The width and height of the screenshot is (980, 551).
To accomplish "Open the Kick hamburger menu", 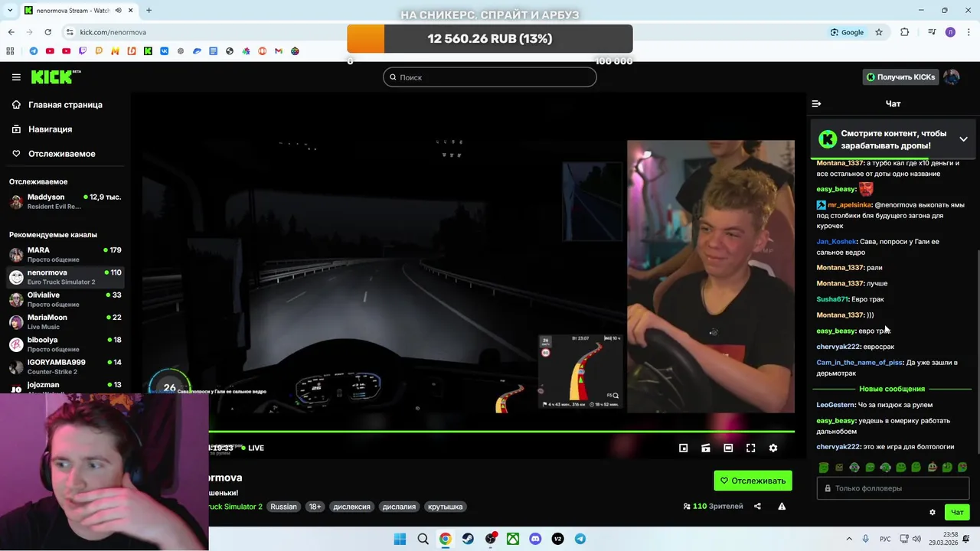I will point(16,77).
